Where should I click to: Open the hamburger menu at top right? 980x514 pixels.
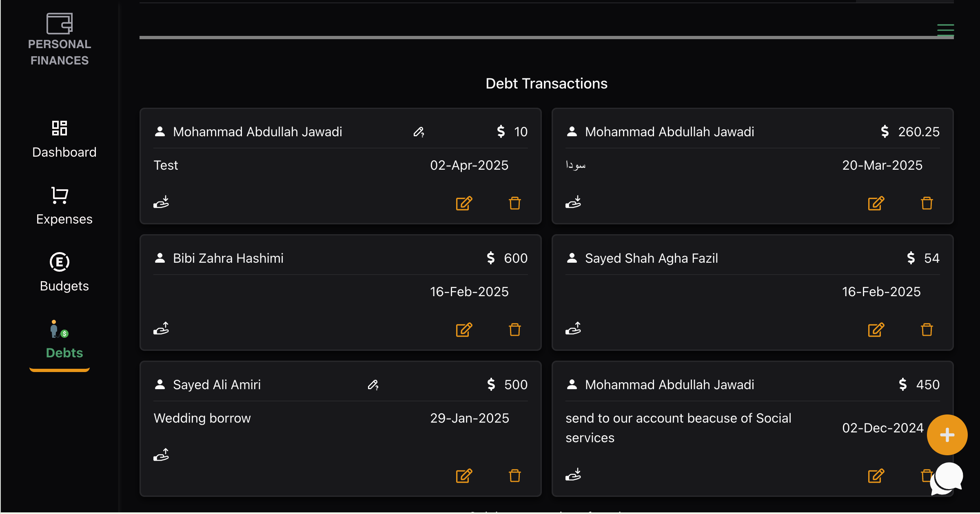pos(946,29)
